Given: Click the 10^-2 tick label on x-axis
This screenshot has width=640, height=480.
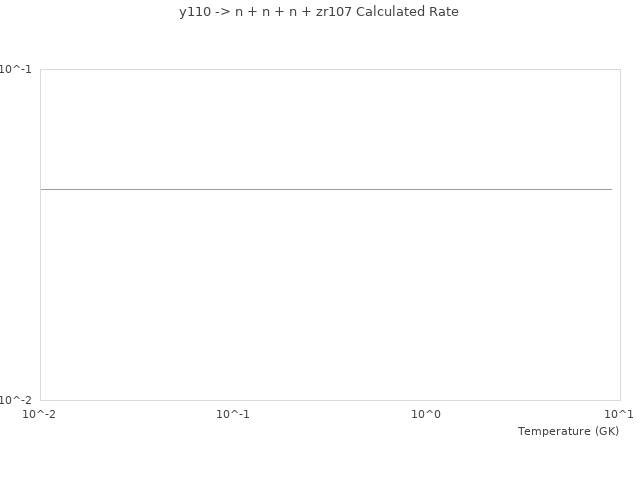Looking at the screenshot, I should point(40,414).
